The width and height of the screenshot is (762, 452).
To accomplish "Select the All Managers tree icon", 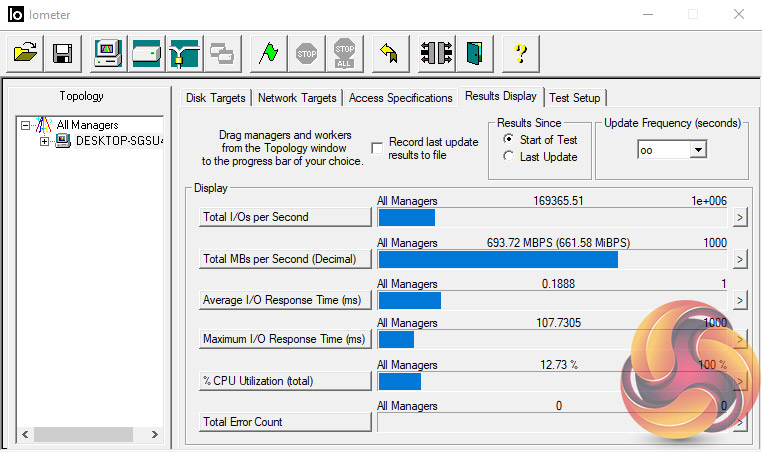I will 43,125.
